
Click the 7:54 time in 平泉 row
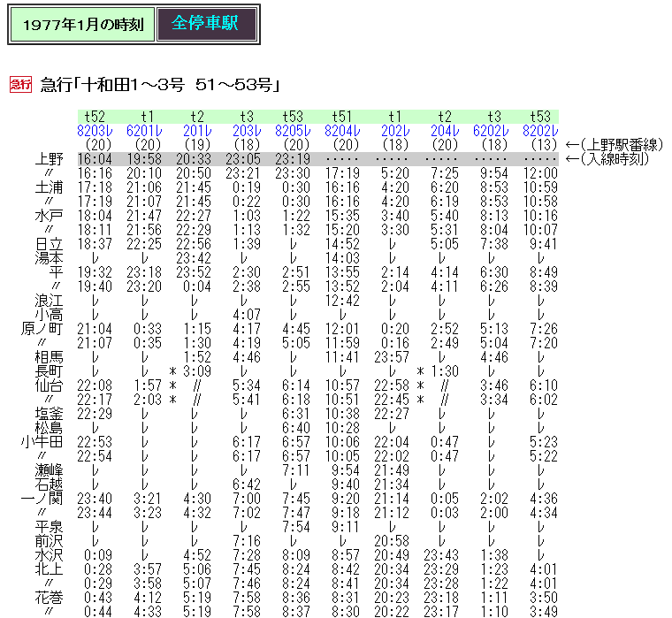296,527
